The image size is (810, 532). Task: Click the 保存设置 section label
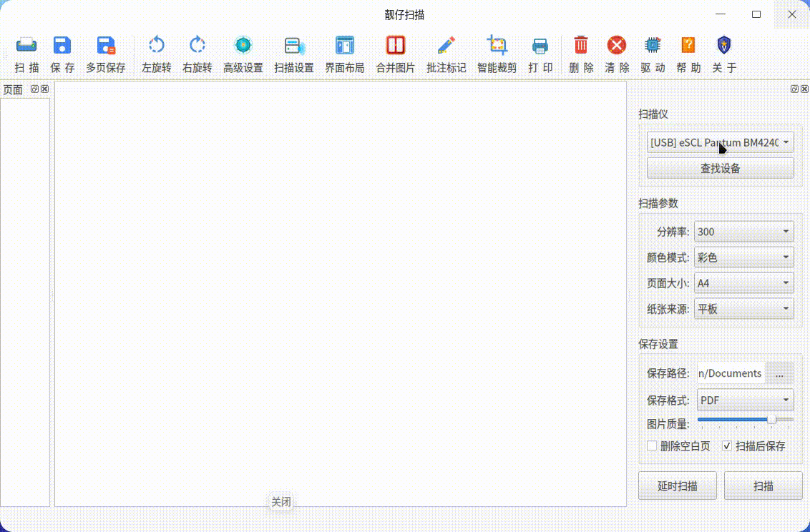tap(658, 344)
